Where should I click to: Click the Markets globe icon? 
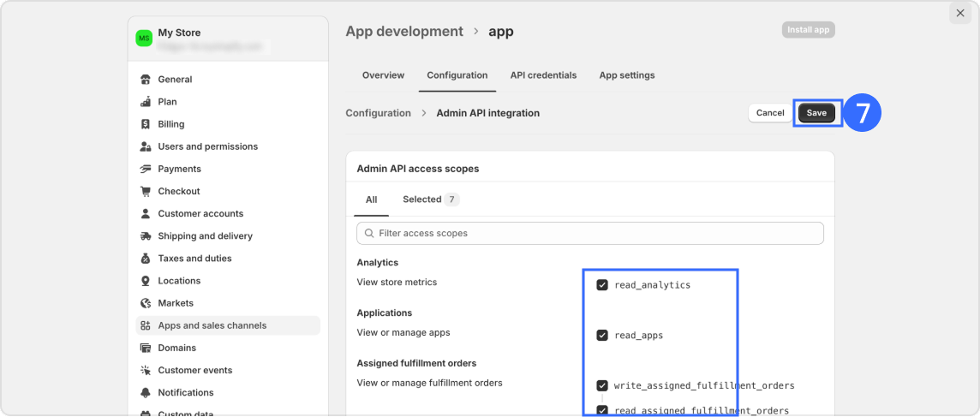pyautogui.click(x=146, y=303)
